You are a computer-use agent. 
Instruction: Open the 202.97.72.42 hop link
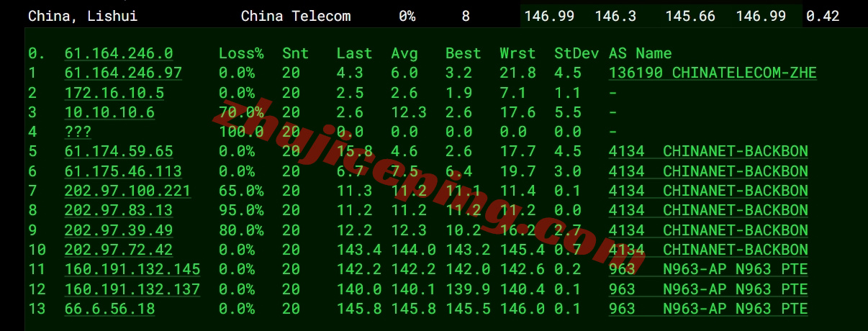coord(118,250)
